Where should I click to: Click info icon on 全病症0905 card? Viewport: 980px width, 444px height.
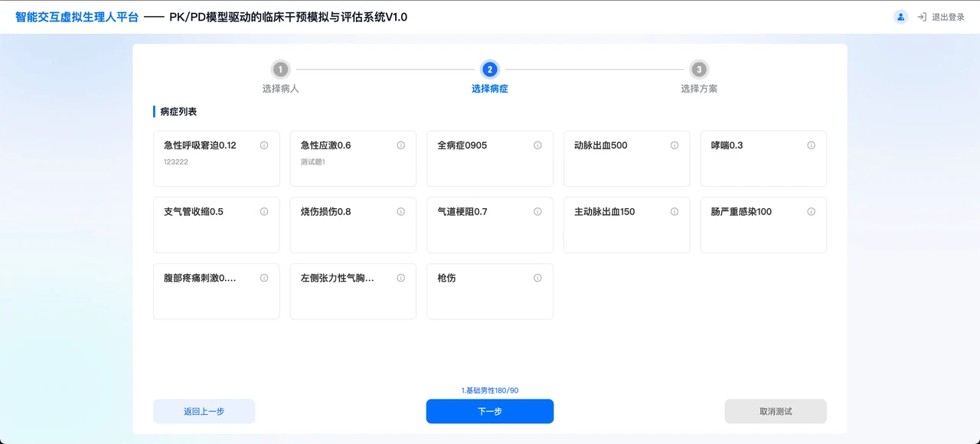click(x=537, y=145)
